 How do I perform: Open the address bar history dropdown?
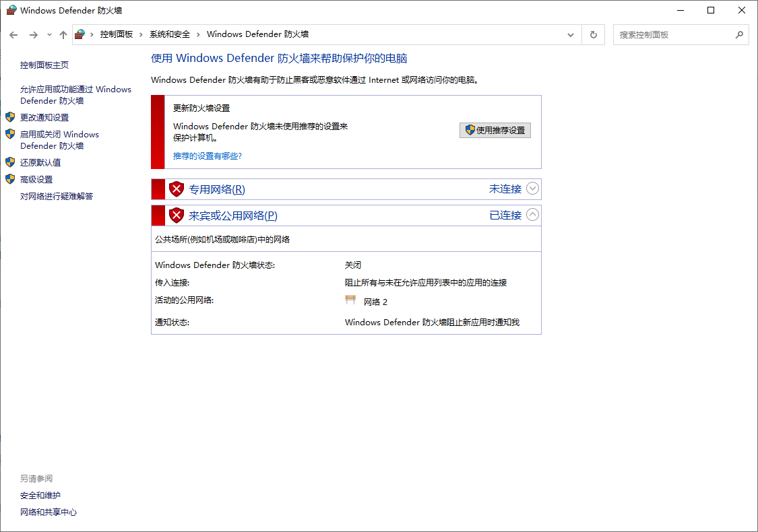click(x=571, y=35)
